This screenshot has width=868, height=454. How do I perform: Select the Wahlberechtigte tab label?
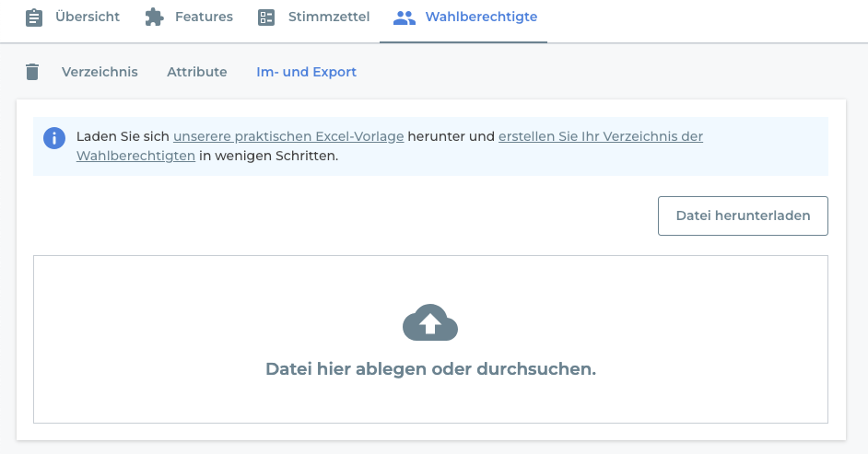pos(481,17)
